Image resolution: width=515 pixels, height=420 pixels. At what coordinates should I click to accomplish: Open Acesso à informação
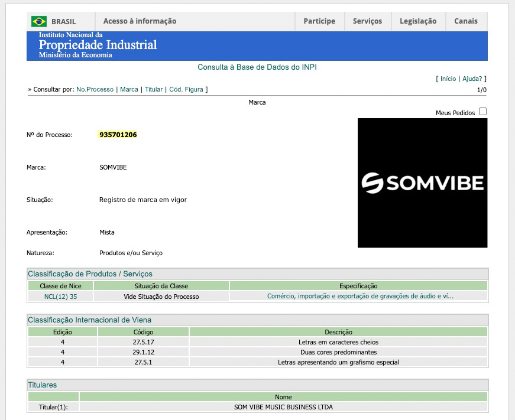click(140, 21)
